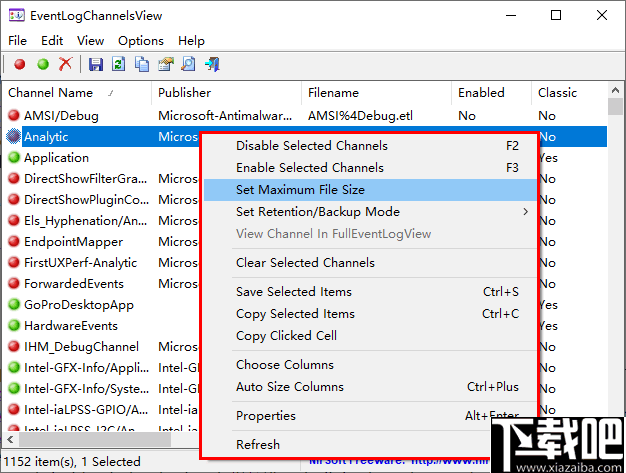Click the Exit door toolbar icon
The image size is (626, 473).
tap(212, 64)
